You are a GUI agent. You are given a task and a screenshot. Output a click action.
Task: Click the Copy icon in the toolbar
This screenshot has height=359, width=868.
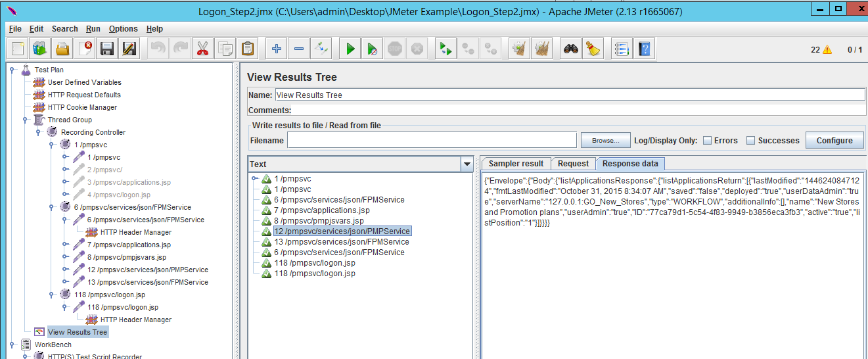click(x=225, y=48)
